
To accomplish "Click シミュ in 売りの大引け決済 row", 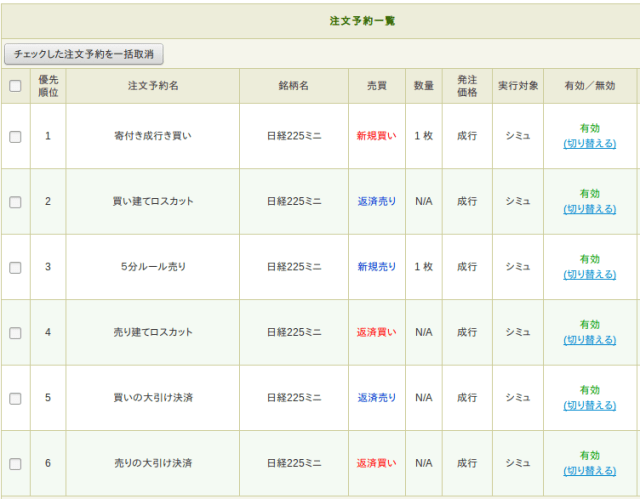I will tap(518, 463).
